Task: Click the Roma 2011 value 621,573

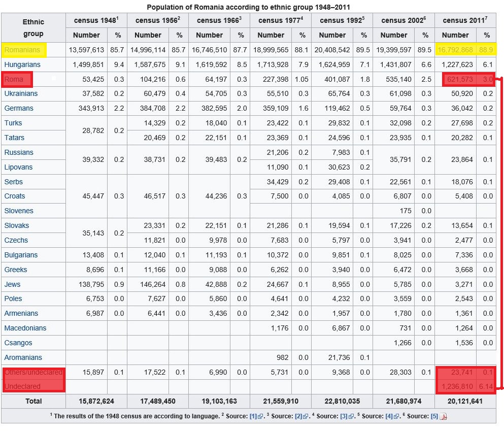Action: point(460,79)
